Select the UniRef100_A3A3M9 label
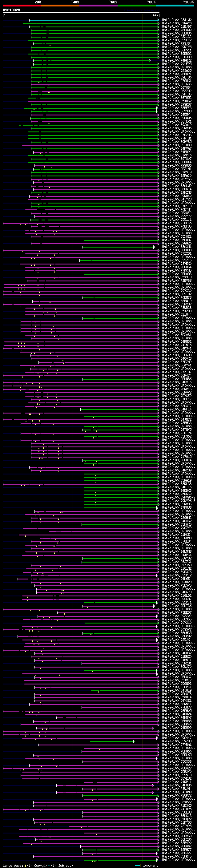The width and height of the screenshot is (197, 868). [176, 57]
